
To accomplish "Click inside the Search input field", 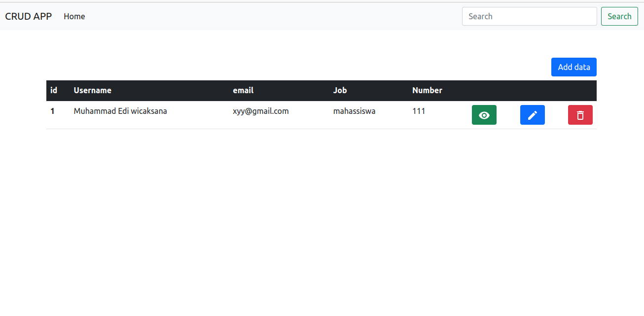I will 529,16.
